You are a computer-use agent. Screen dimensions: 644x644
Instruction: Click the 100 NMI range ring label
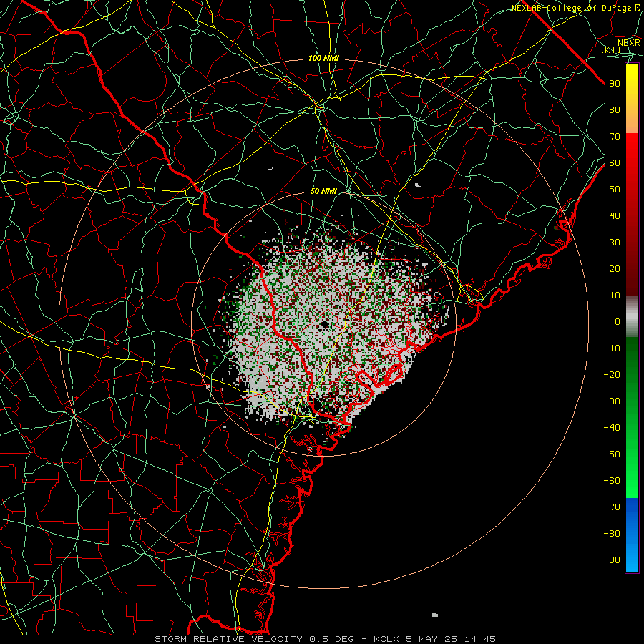[323, 59]
